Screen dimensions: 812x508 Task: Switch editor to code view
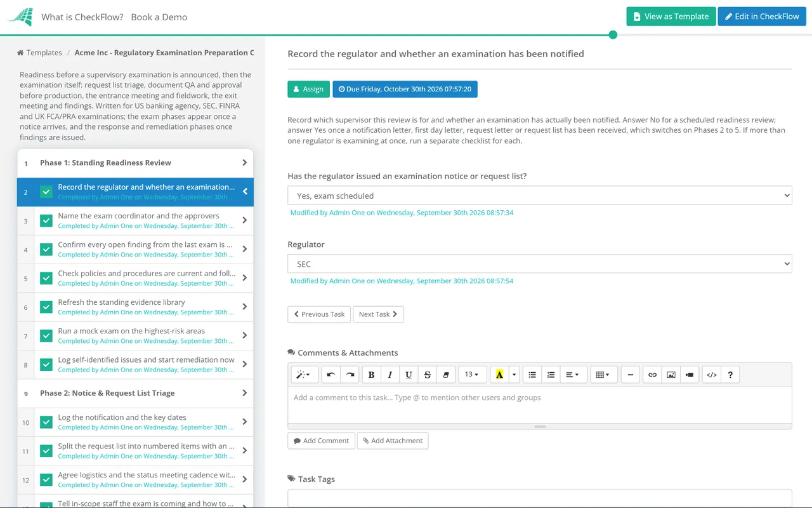tap(712, 375)
